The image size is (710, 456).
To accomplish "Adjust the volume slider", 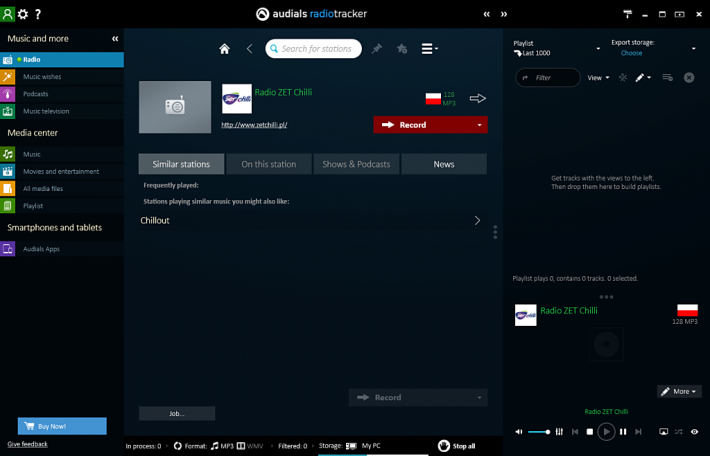I will [x=539, y=432].
